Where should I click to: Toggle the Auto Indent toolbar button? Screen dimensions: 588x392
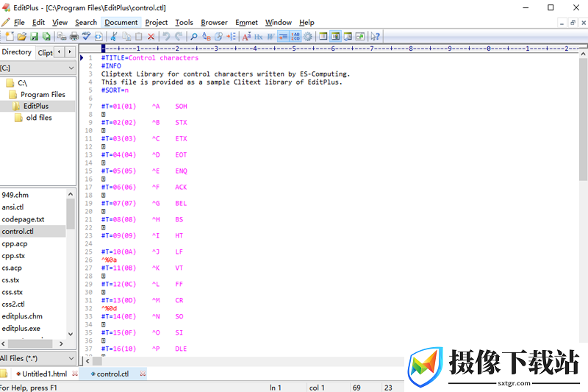283,36
